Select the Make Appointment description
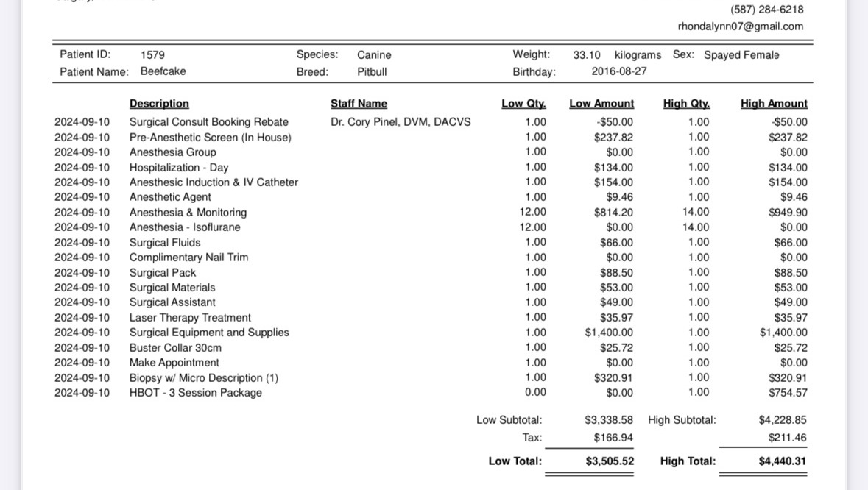The image size is (868, 490). (x=174, y=363)
